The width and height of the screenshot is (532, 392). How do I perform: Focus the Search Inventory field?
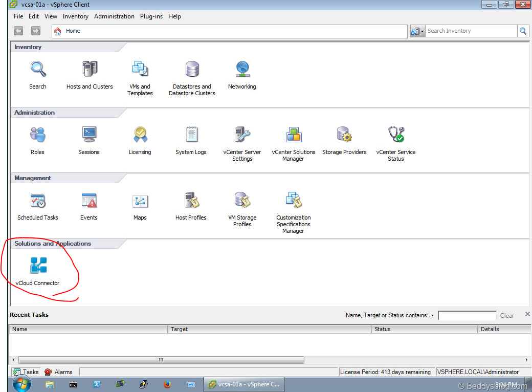click(x=471, y=31)
